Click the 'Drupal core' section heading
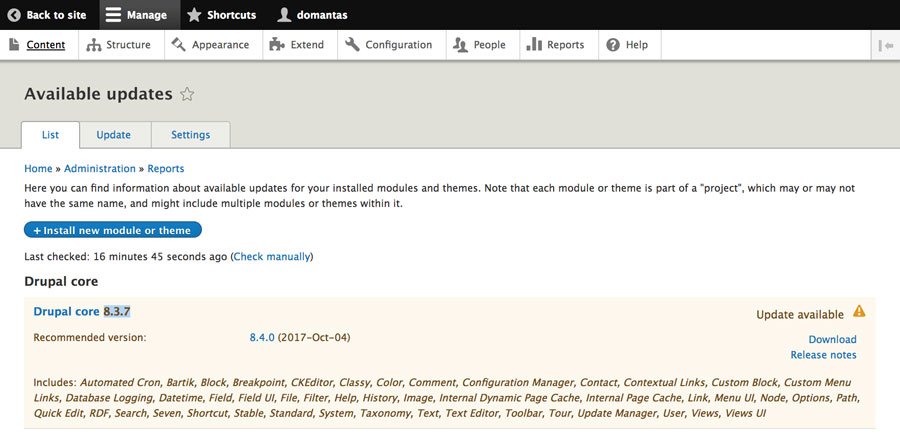Image resolution: width=900 pixels, height=437 pixels. [61, 281]
